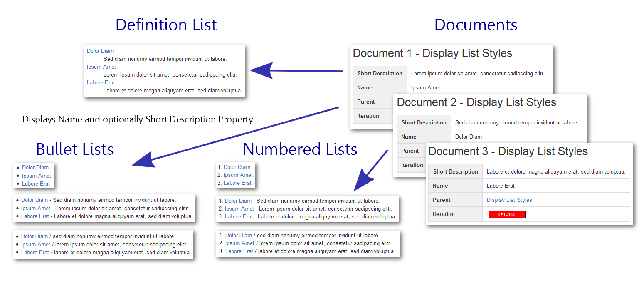Viewport: 644px width, 283px height.
Task: Select Dolor Diam in the dash-separated numbered list
Action: (238, 201)
